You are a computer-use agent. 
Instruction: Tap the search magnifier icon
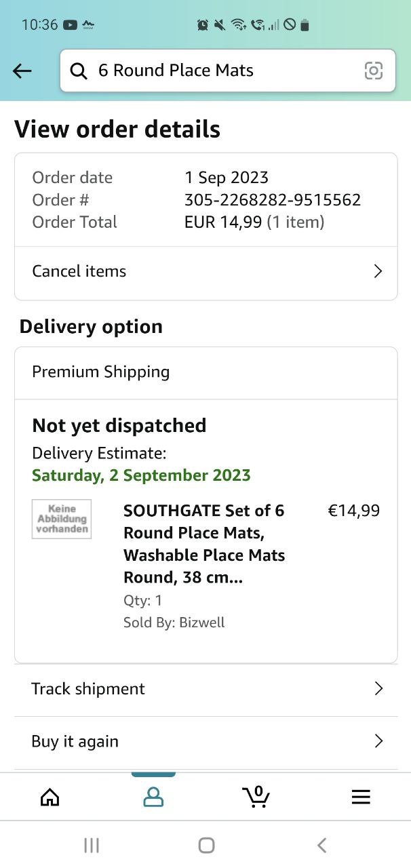pyautogui.click(x=79, y=71)
